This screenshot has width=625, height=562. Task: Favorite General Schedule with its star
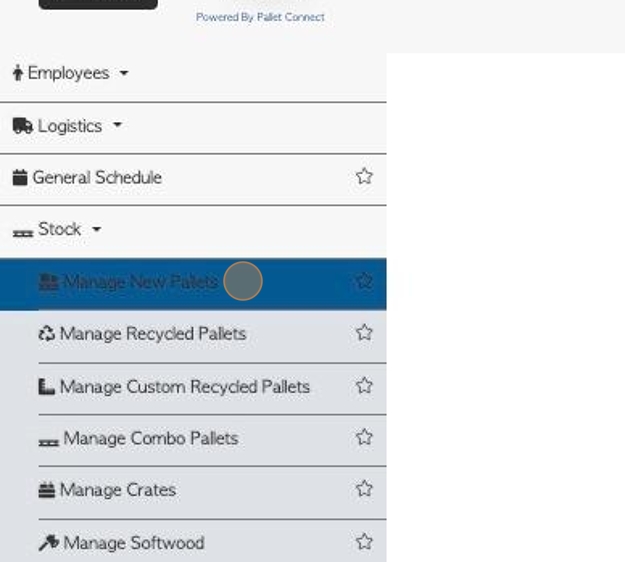(364, 177)
